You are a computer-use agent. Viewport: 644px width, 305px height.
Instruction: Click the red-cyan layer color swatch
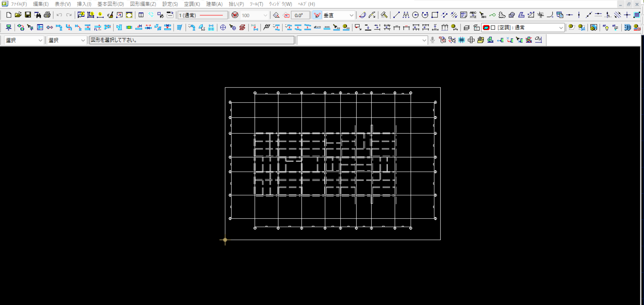click(486, 27)
